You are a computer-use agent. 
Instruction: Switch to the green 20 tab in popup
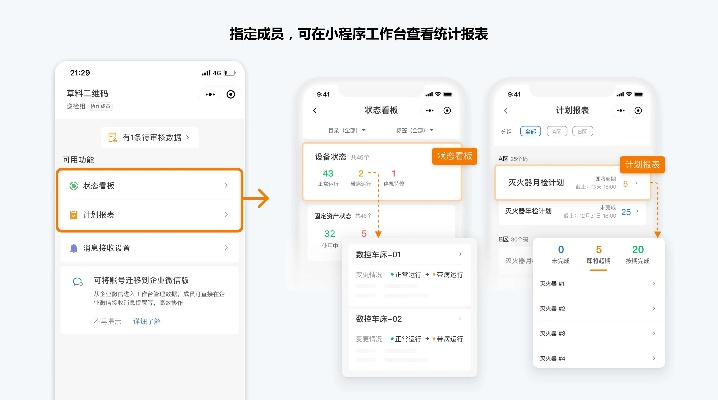[638, 254]
